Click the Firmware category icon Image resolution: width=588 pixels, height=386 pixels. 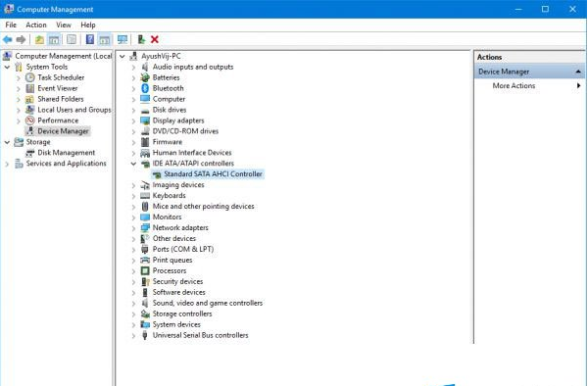pyautogui.click(x=145, y=142)
